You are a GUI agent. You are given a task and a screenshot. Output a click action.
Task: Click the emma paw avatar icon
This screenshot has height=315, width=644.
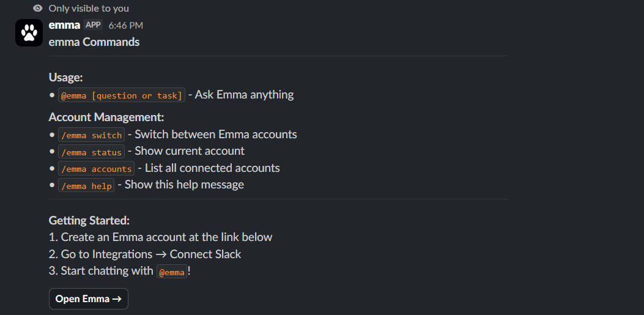tap(29, 32)
